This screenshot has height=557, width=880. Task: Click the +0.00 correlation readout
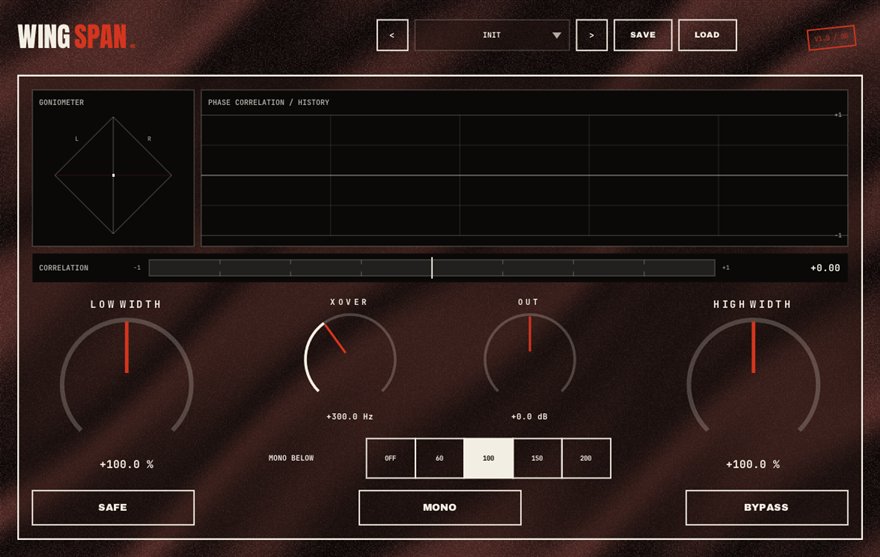click(825, 268)
